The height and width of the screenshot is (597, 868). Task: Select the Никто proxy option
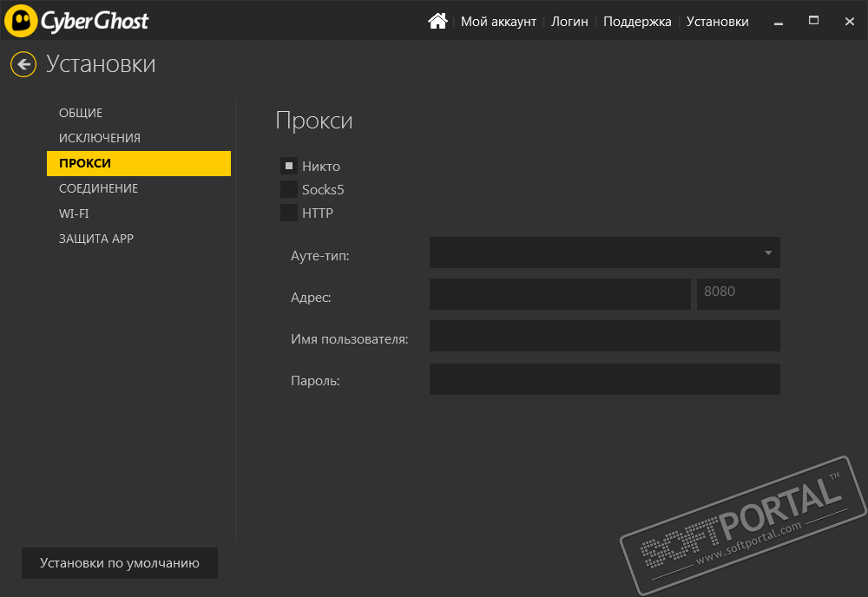click(289, 167)
